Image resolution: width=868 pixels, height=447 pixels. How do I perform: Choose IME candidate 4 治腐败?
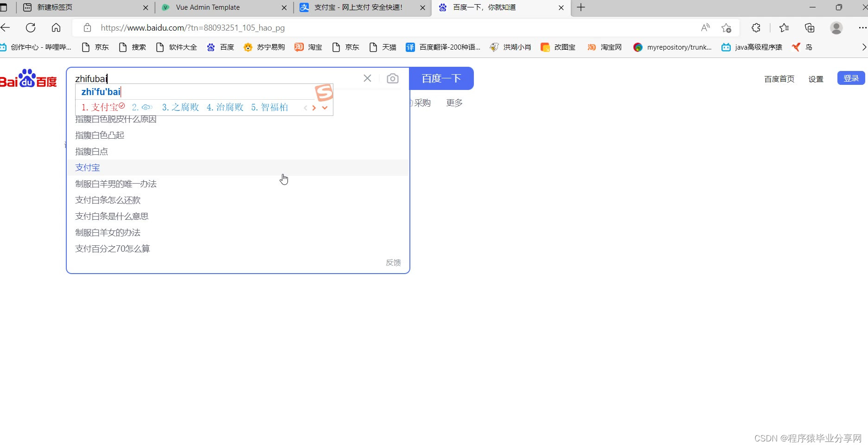point(225,107)
